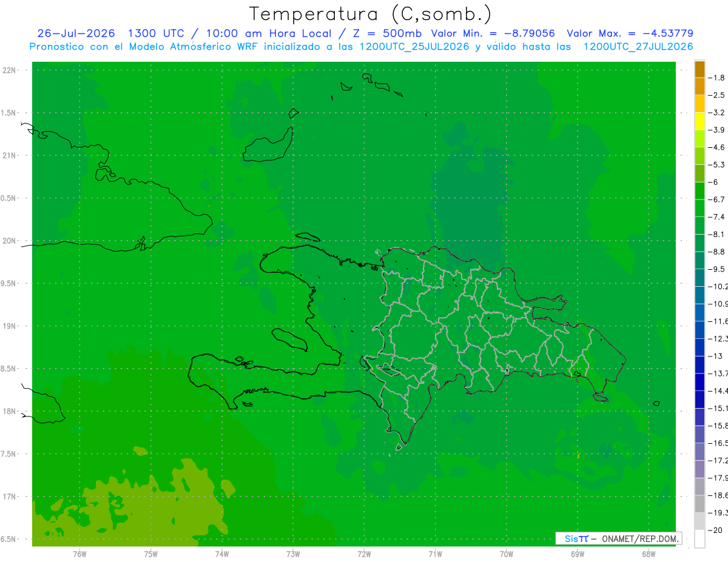Screen dimensions: 728x562
Task: Click the "-8.8" colorbar value
Action: [717, 252]
